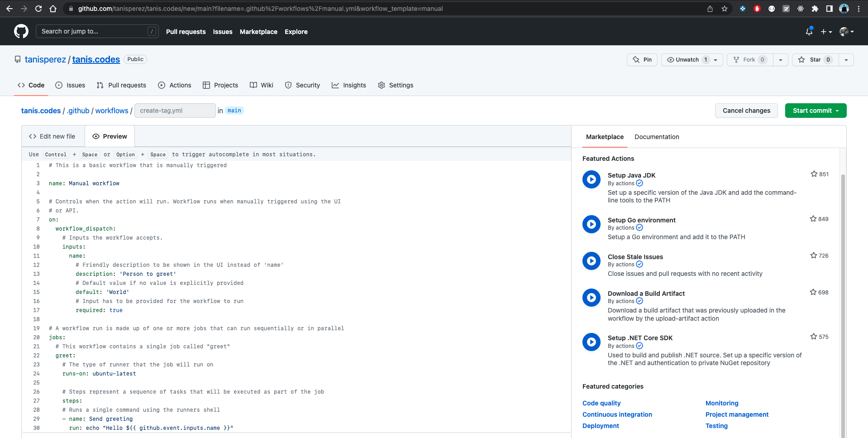
Task: Open the Unwatch options dropdown arrow
Action: pos(715,59)
